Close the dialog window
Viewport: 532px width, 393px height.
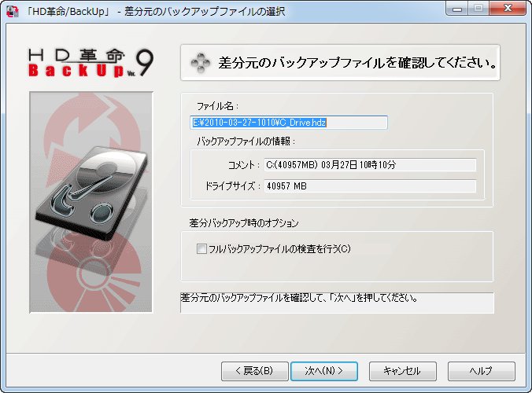[508, 9]
